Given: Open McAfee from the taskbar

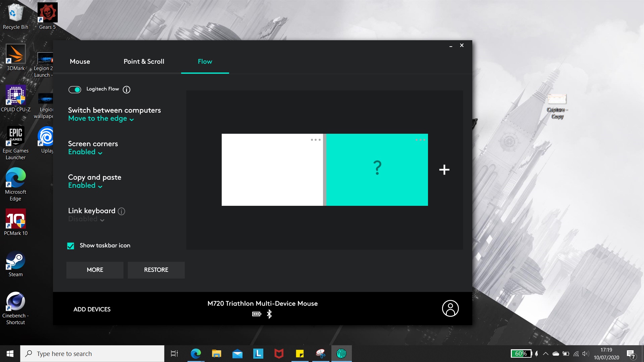Looking at the screenshot, I should pos(279,354).
